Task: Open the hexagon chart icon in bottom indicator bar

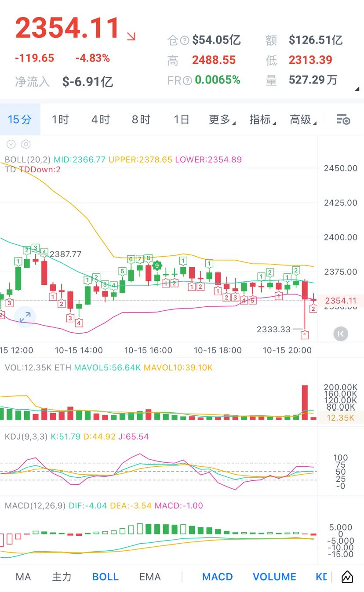Action: pos(347,577)
